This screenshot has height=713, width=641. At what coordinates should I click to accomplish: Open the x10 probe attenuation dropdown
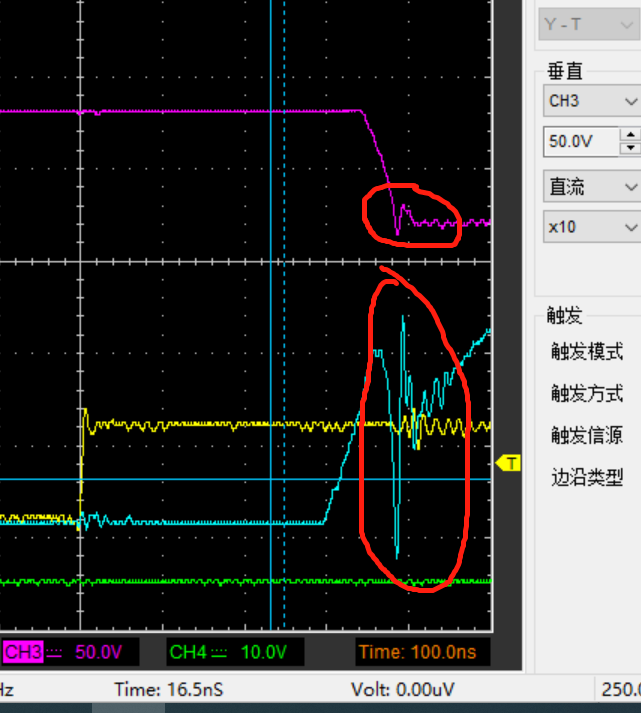coord(592,226)
